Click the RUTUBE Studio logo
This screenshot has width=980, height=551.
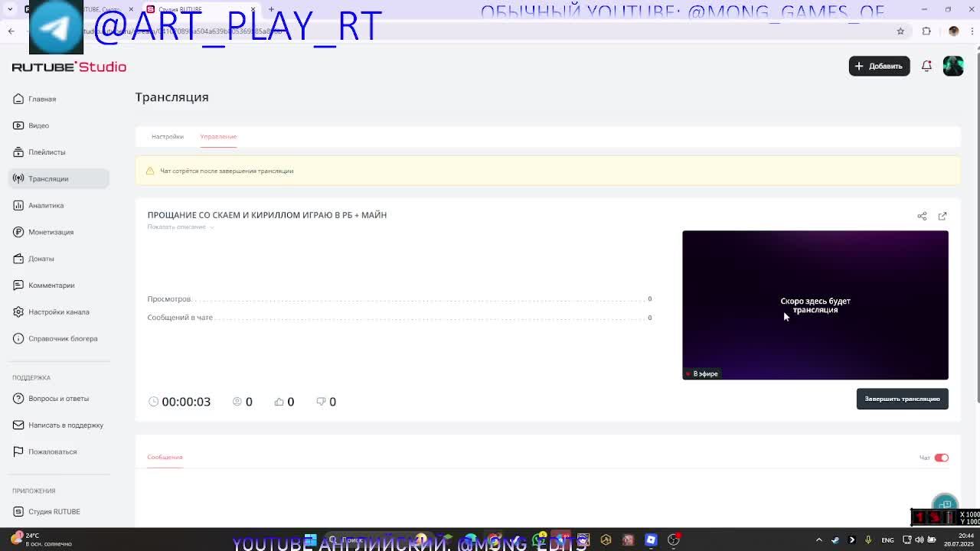pyautogui.click(x=69, y=67)
